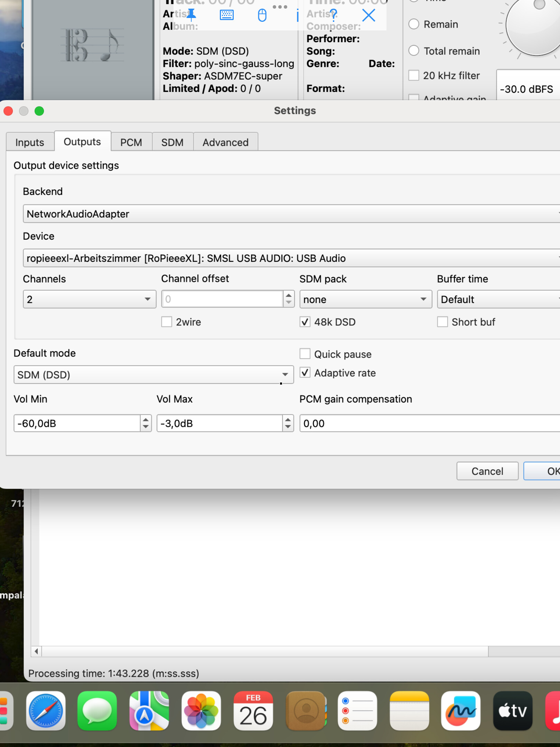560x747 pixels.
Task: Open the Backend dropdown showing NetworkAudioAdapter
Action: pos(291,214)
